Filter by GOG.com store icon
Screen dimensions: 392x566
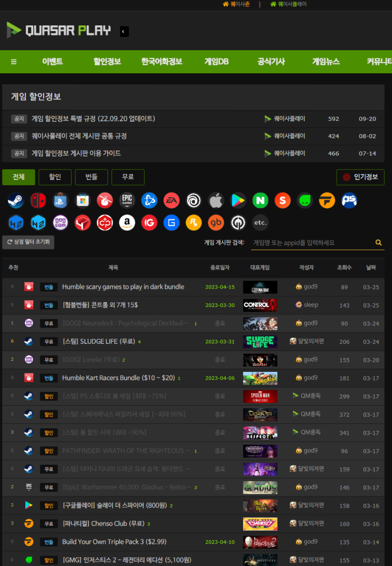(60, 223)
